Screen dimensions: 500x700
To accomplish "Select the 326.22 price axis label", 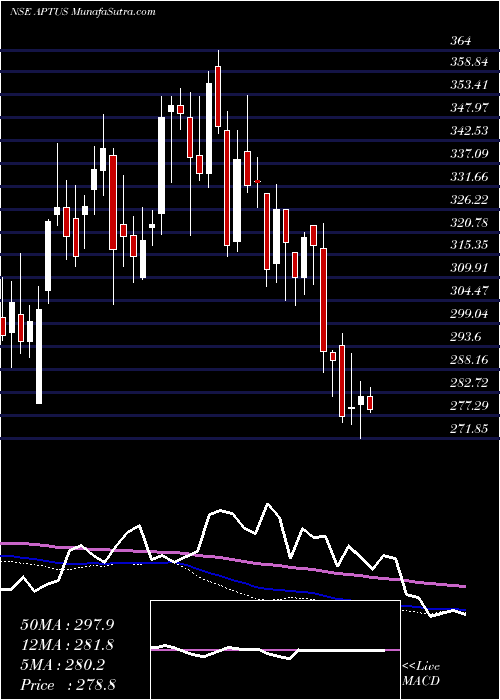I will 468,200.
